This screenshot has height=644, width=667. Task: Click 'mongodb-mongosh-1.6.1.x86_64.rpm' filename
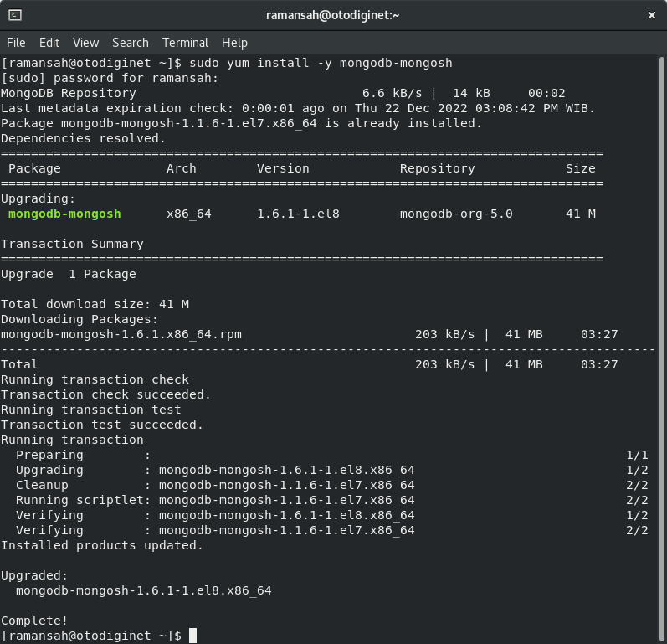[x=121, y=334]
